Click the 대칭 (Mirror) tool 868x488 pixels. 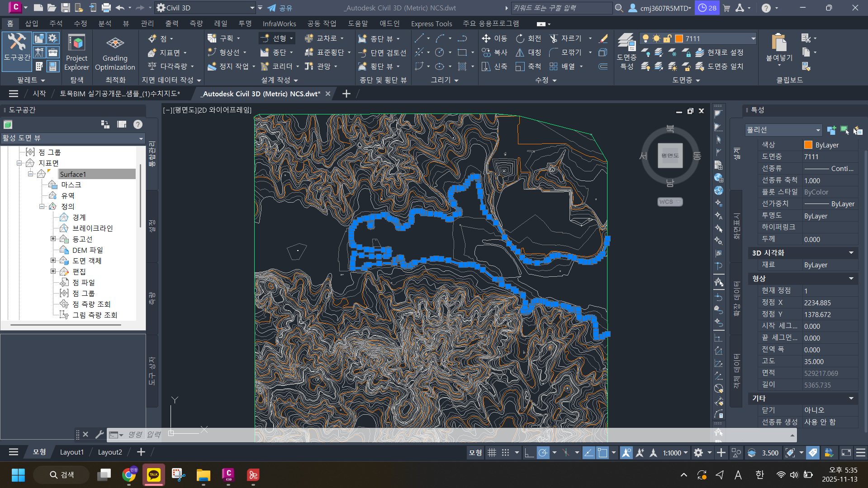[x=521, y=53]
